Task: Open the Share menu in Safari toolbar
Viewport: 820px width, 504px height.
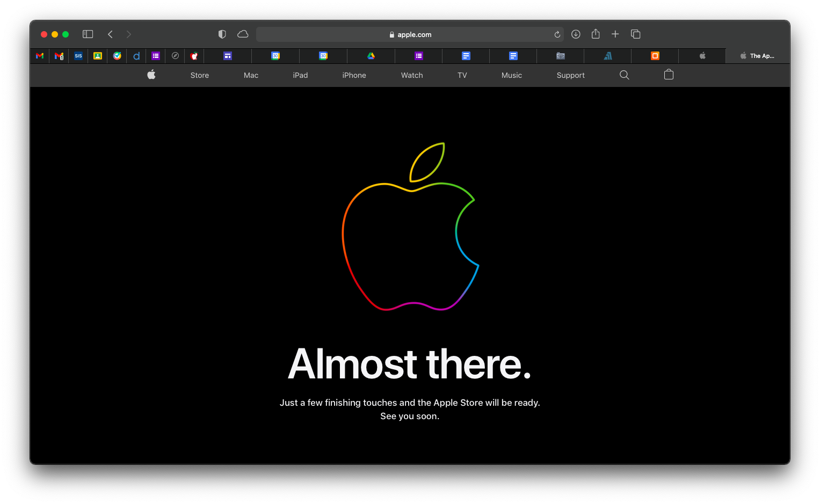Action: click(x=596, y=34)
